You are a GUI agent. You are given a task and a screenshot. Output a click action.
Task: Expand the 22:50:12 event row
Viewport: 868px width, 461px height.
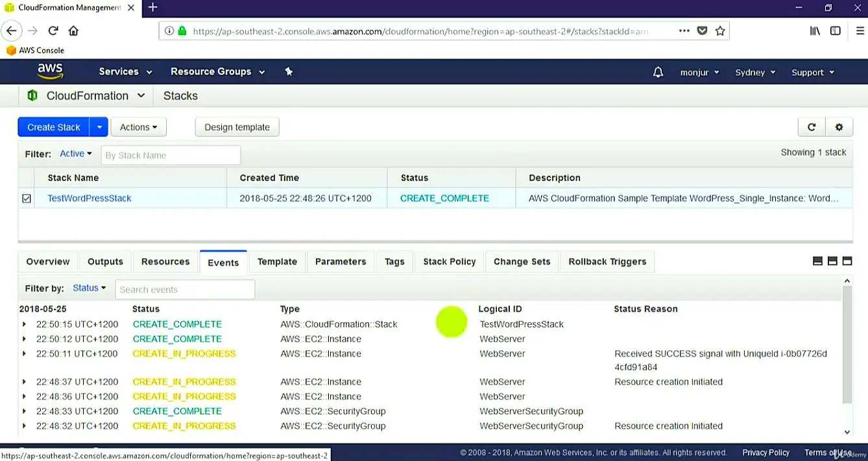25,339
